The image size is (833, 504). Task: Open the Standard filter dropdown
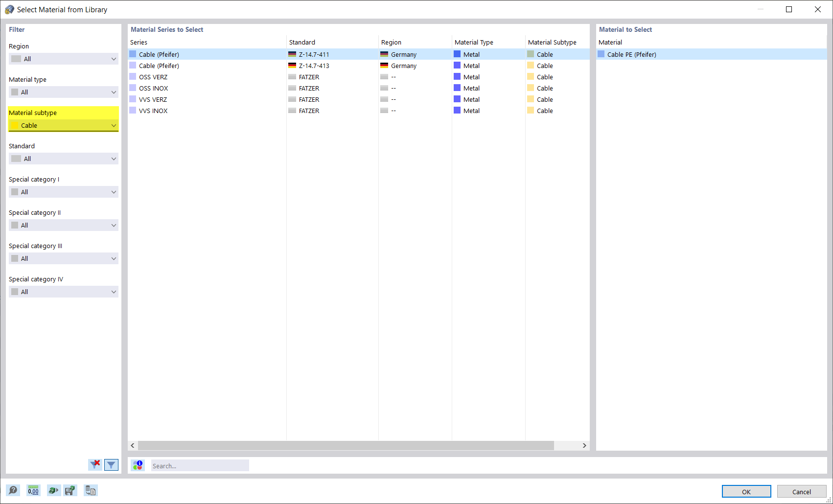64,159
